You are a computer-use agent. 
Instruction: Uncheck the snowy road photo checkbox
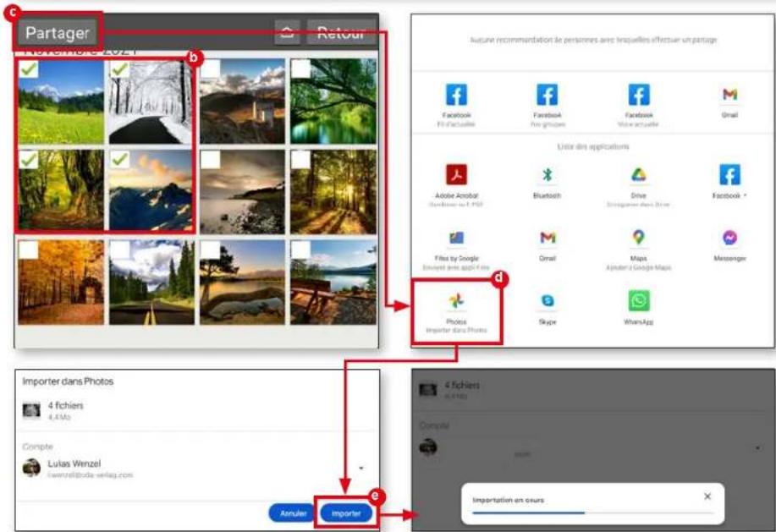(x=119, y=69)
